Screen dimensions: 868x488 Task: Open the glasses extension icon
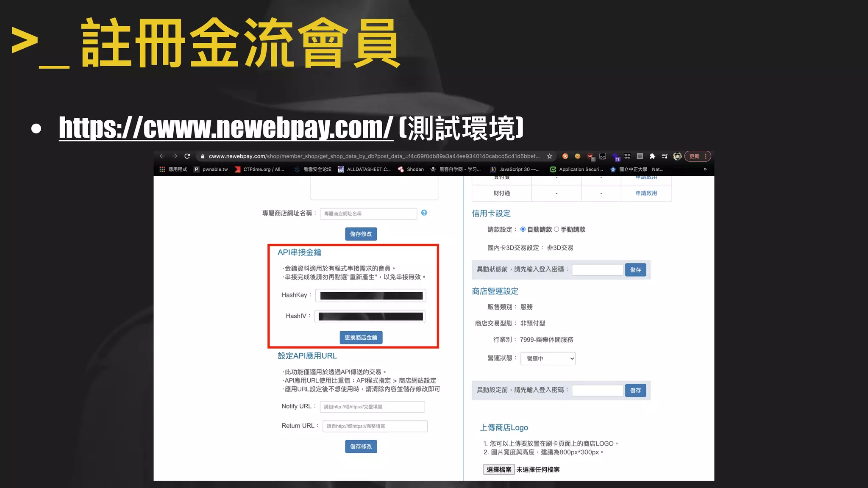(603, 157)
